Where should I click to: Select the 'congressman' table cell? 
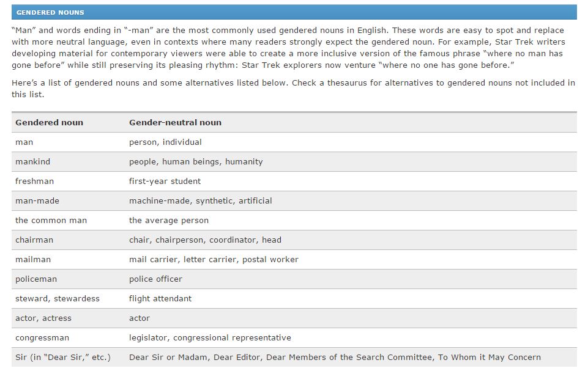[x=42, y=338]
